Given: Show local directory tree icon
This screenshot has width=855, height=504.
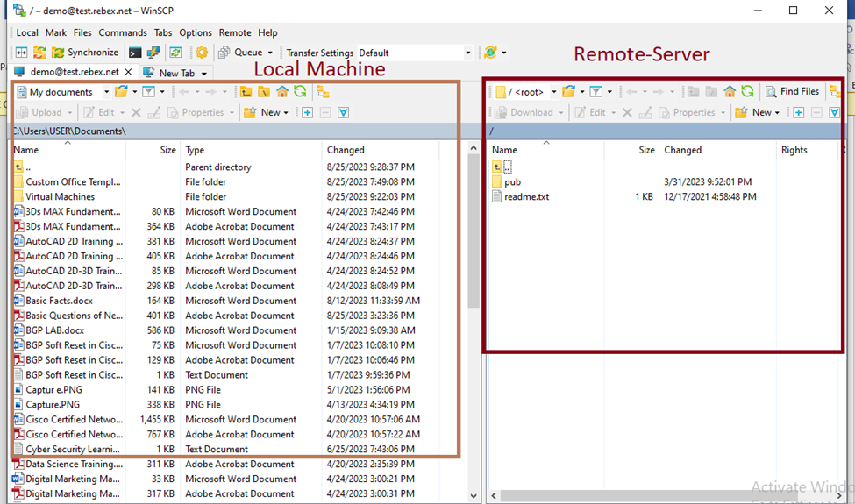Looking at the screenshot, I should point(324,92).
